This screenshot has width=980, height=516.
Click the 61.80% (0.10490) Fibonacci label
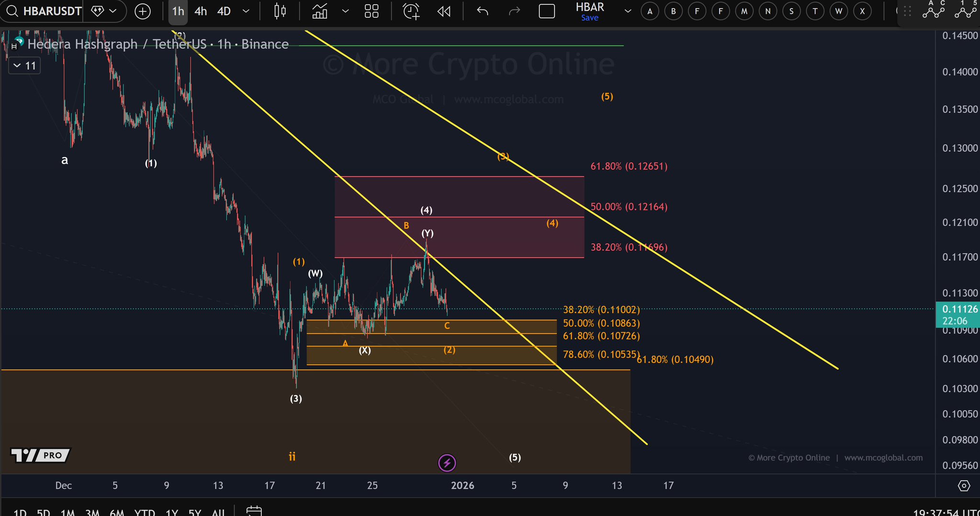(675, 359)
